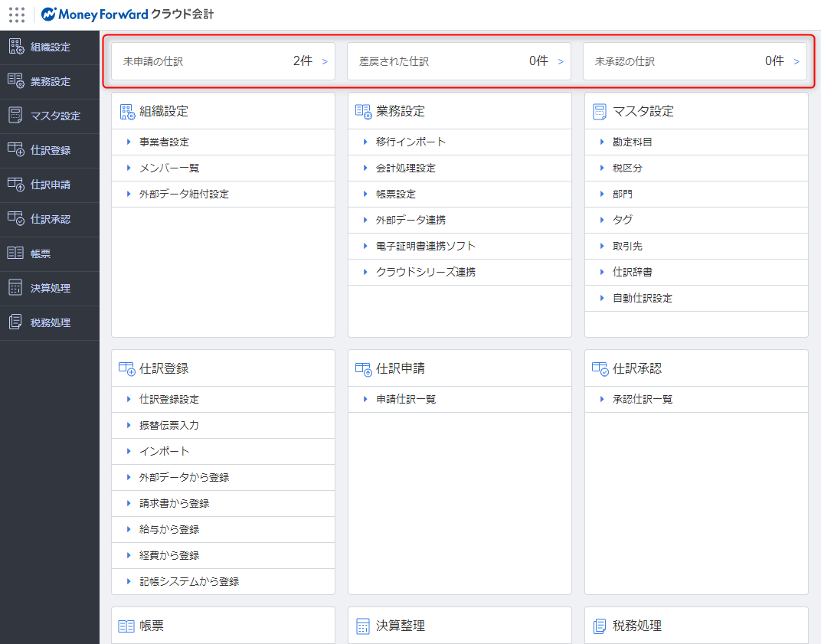Click the arrow beside 承認仕訳一覧
Viewport: 821px width, 644px height.
pos(602,399)
